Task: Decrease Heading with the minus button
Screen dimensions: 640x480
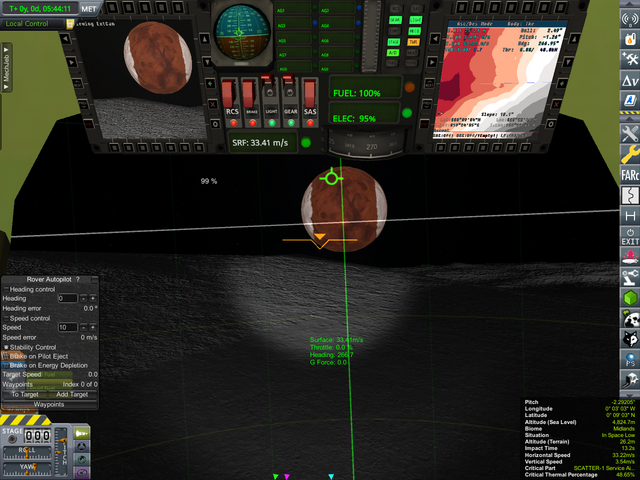Action: (83, 298)
